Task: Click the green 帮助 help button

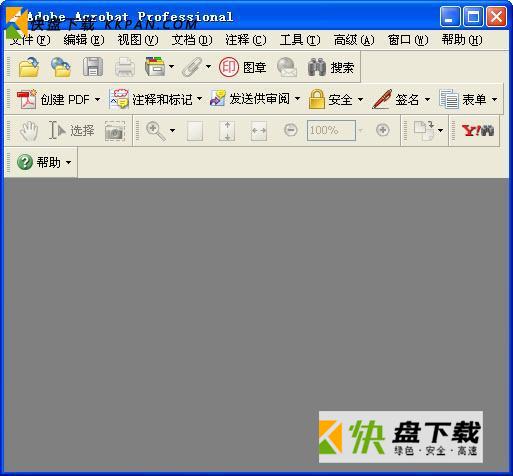Action: click(x=39, y=162)
